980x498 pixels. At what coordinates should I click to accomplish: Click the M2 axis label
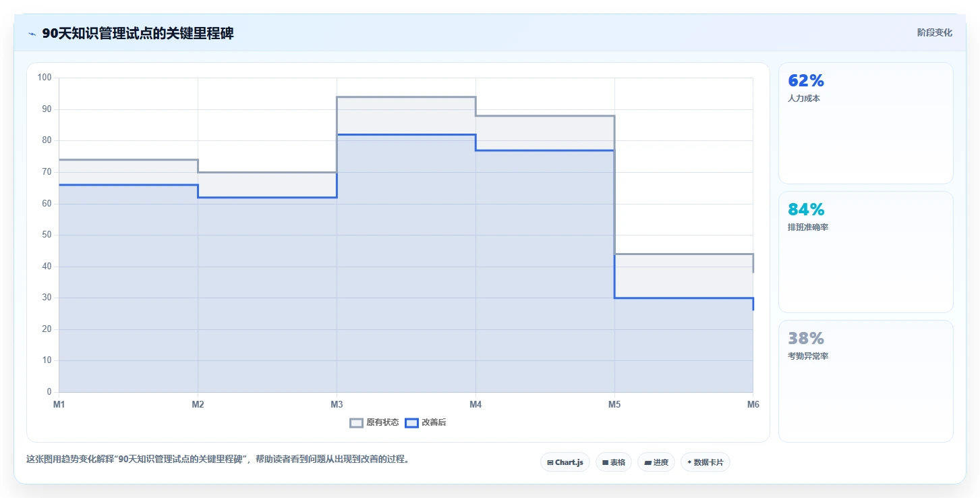(x=198, y=405)
